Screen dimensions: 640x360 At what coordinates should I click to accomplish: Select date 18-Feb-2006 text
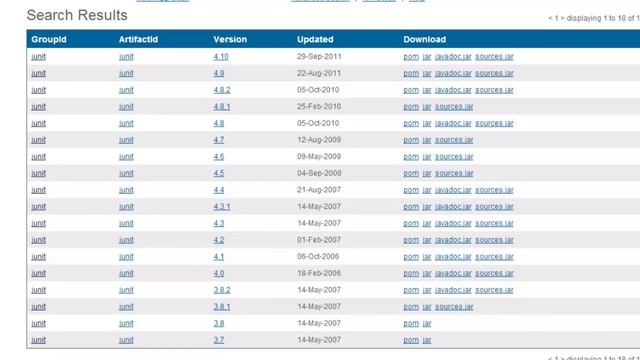tap(319, 273)
